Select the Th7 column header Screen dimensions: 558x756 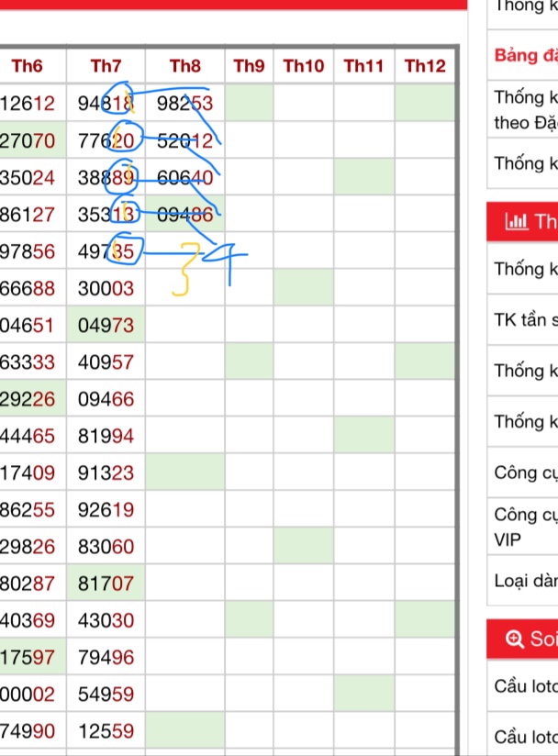(x=106, y=66)
